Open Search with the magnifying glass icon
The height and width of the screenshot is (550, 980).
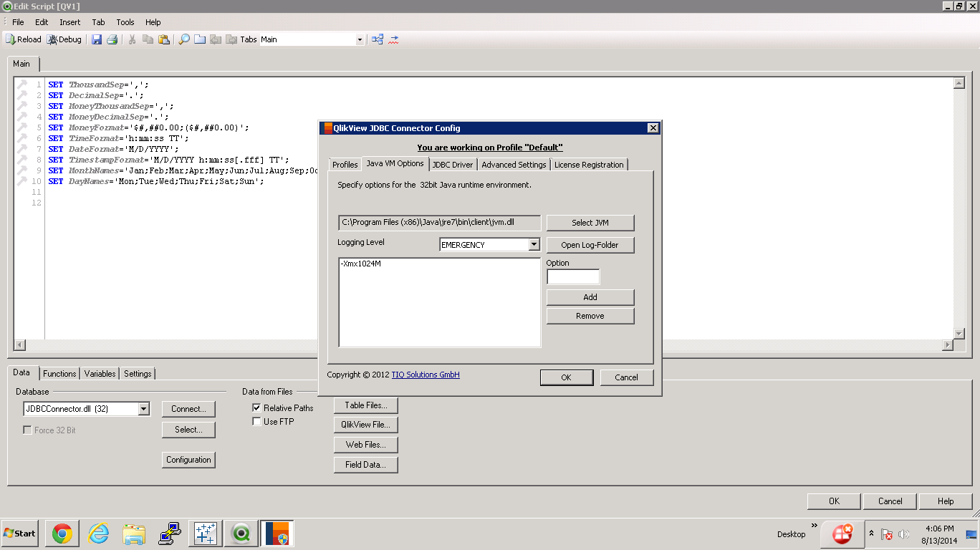pos(184,39)
